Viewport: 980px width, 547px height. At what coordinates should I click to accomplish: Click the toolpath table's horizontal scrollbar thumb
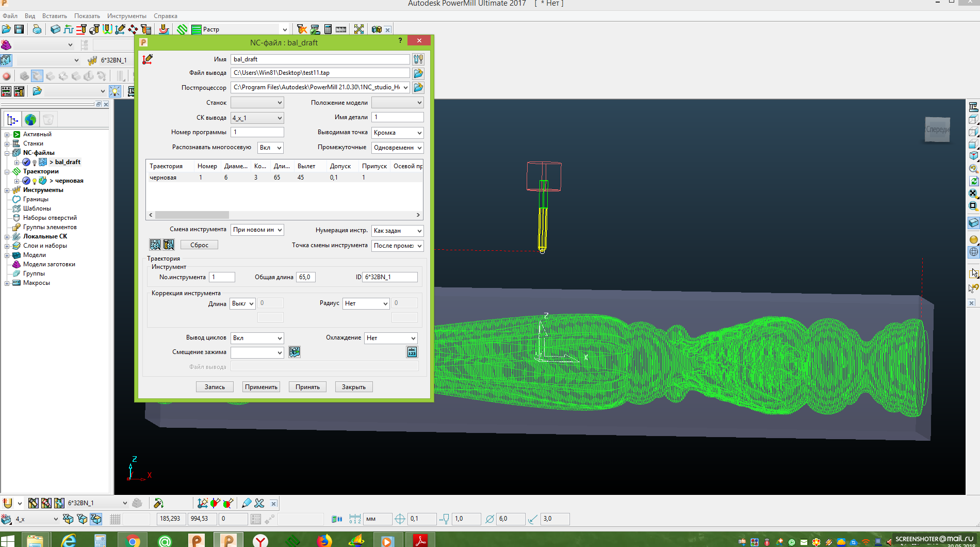(192, 215)
